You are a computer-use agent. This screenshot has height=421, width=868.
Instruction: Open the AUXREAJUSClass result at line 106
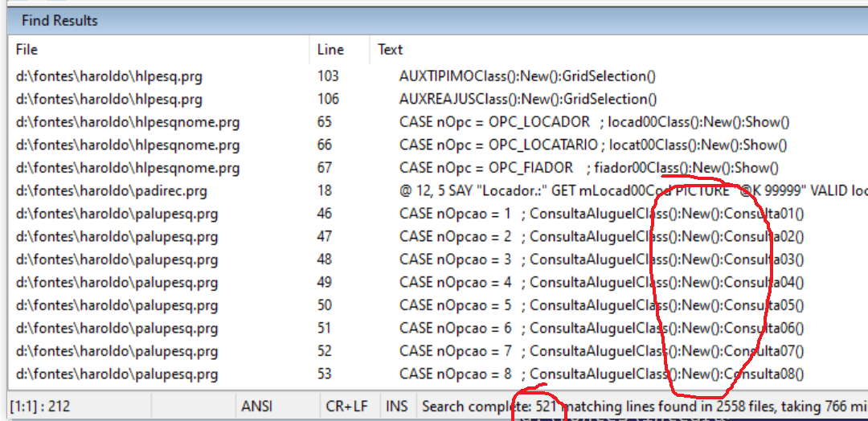point(527,100)
